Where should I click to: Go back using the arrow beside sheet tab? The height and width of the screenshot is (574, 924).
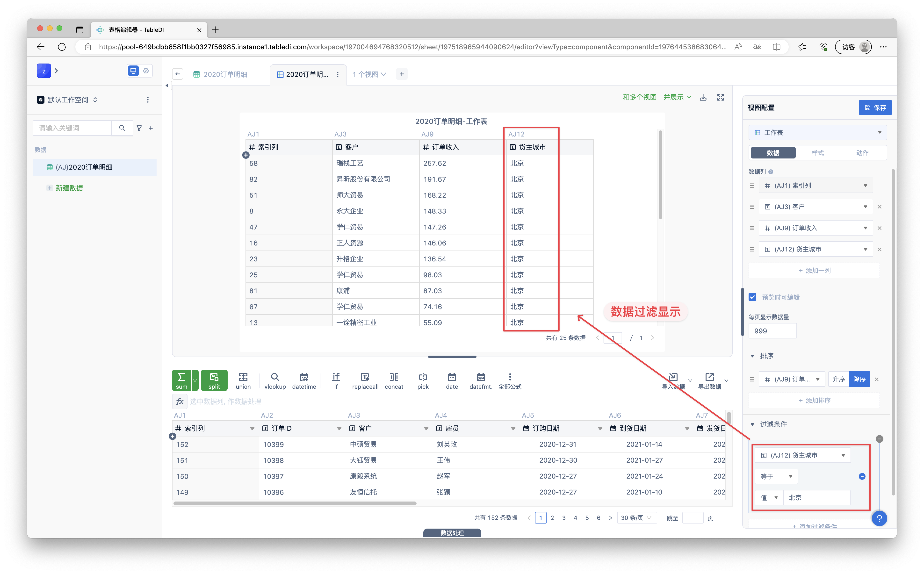pyautogui.click(x=178, y=74)
